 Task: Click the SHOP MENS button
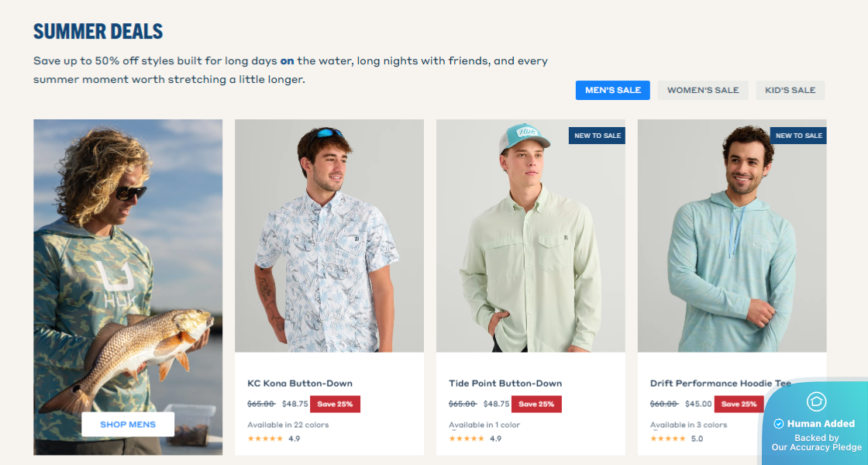point(128,425)
